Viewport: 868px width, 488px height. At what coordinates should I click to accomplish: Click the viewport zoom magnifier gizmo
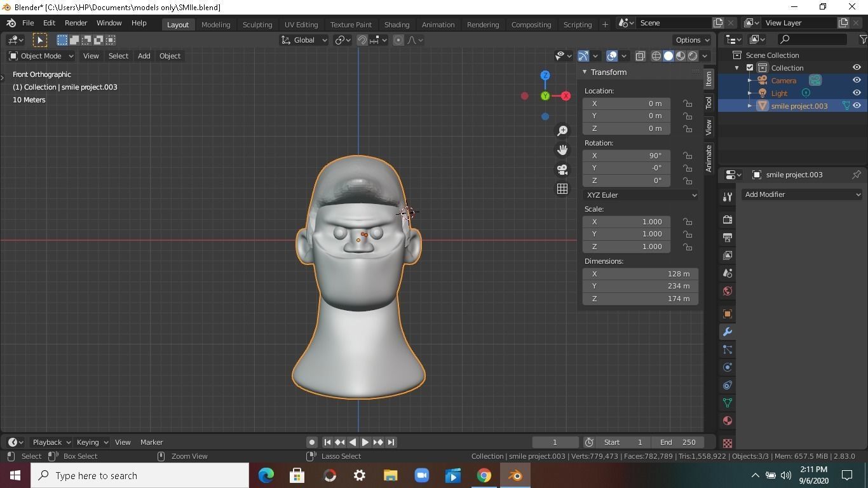pos(562,131)
